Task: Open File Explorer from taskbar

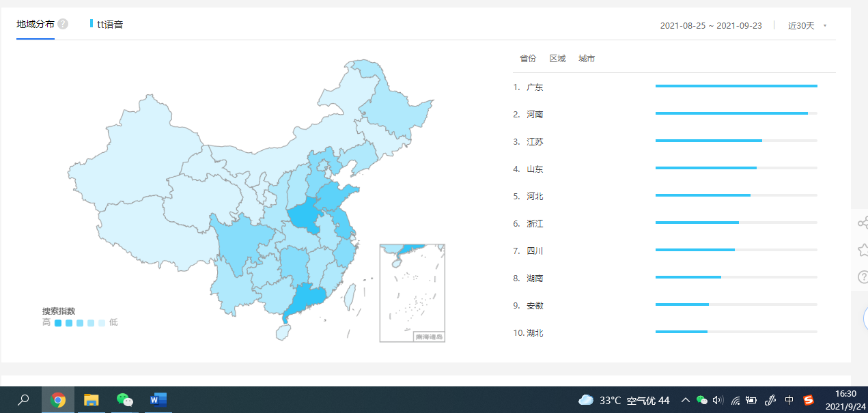Action: 91,400
